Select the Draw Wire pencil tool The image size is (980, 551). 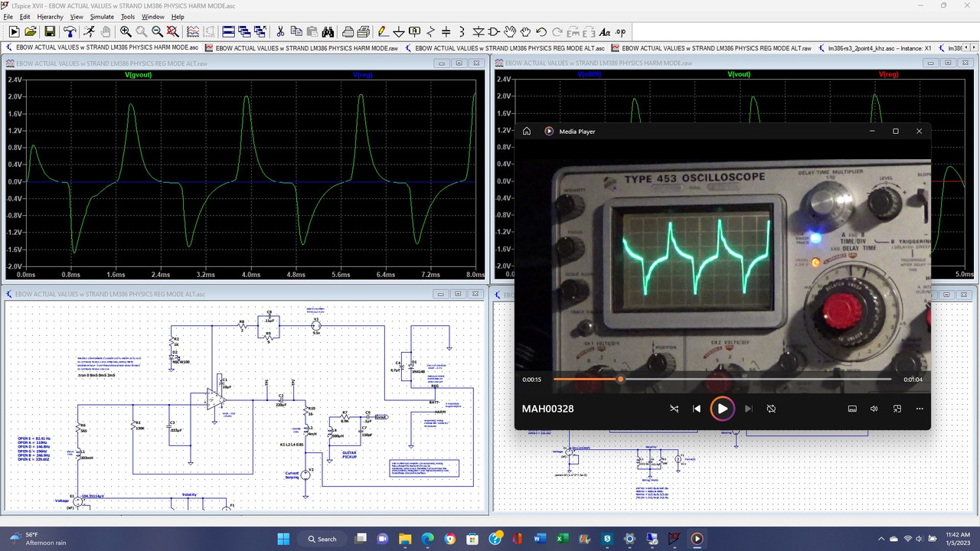383,31
